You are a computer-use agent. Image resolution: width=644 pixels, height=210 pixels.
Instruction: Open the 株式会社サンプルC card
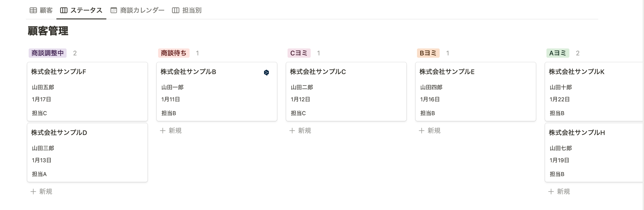click(346, 92)
